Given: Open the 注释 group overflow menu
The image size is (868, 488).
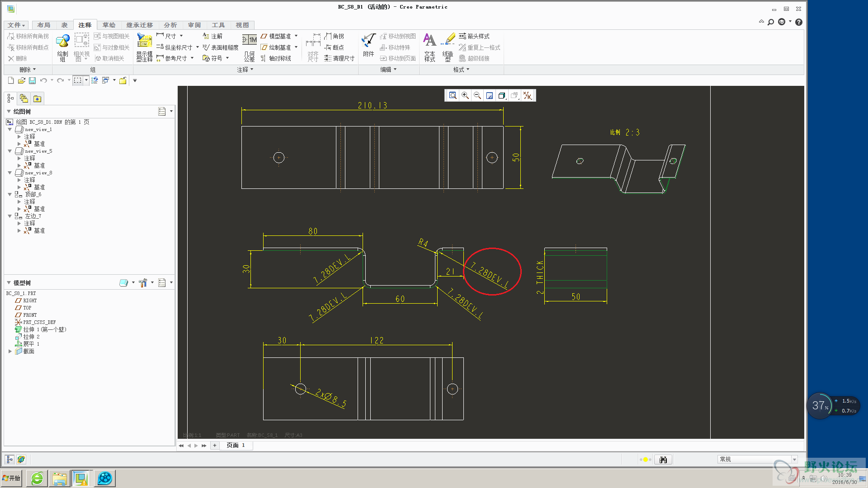Looking at the screenshot, I should coord(245,70).
